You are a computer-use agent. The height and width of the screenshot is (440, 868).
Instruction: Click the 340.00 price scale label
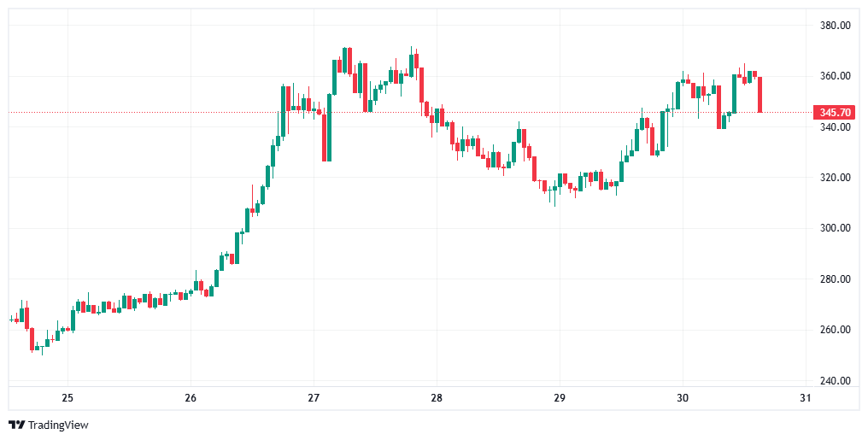[x=834, y=127]
